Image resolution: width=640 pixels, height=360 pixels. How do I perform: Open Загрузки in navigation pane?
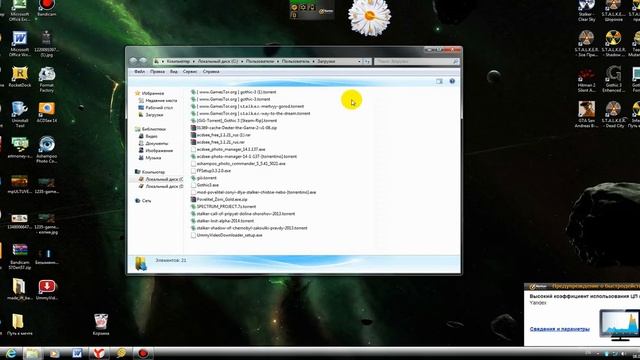tap(154, 115)
